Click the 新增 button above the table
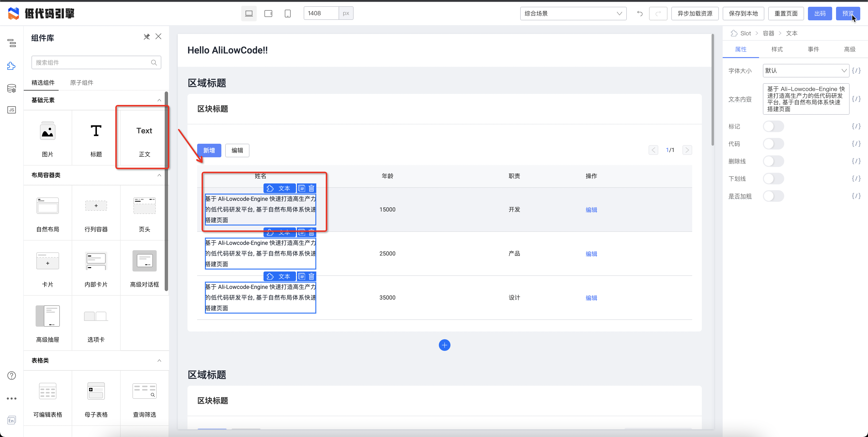This screenshot has width=868, height=437. coord(209,150)
